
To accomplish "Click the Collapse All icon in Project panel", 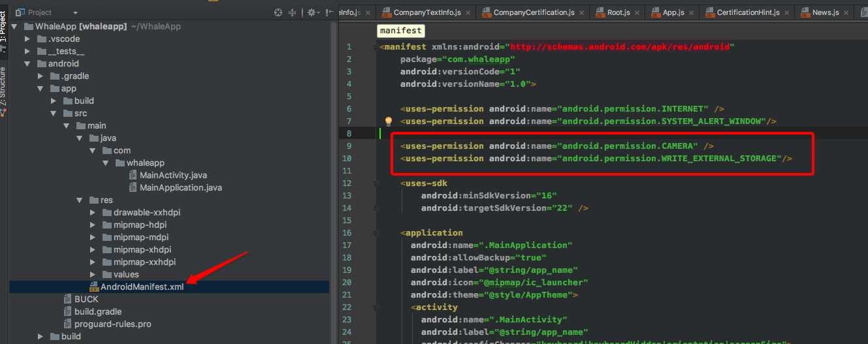I will [292, 12].
